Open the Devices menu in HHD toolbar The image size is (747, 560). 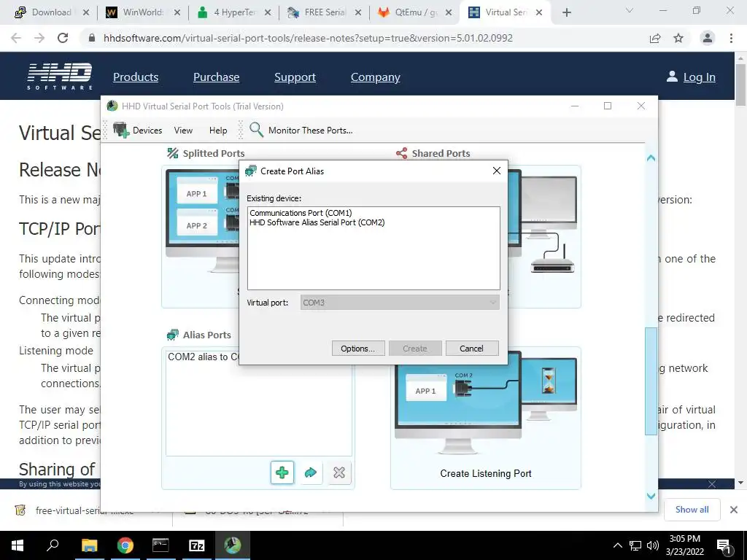[x=147, y=130]
